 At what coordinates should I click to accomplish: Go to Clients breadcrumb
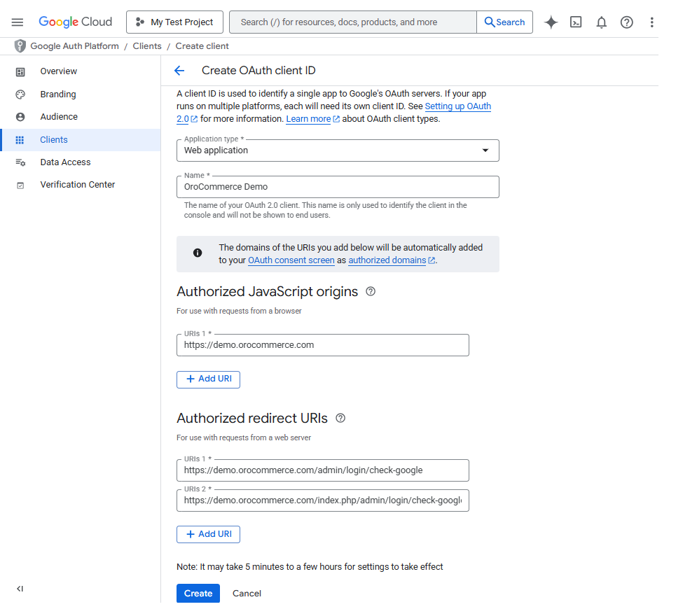(147, 46)
